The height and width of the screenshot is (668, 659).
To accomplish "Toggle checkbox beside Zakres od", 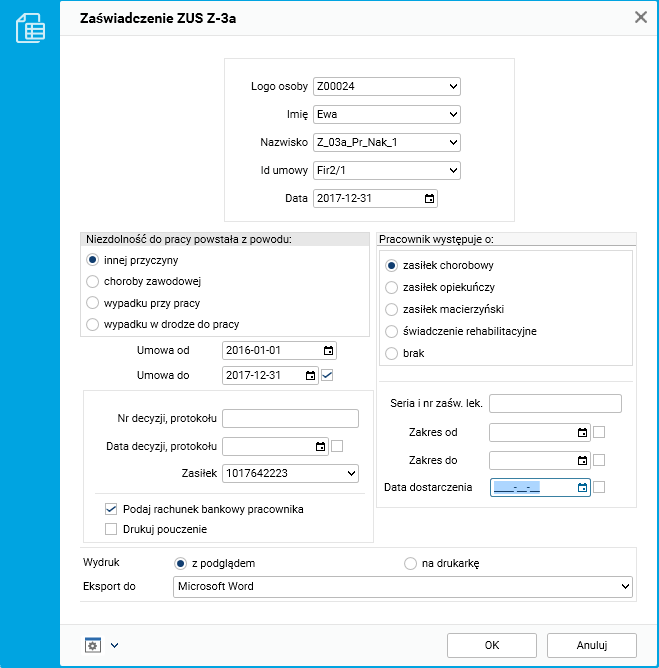I will [599, 432].
